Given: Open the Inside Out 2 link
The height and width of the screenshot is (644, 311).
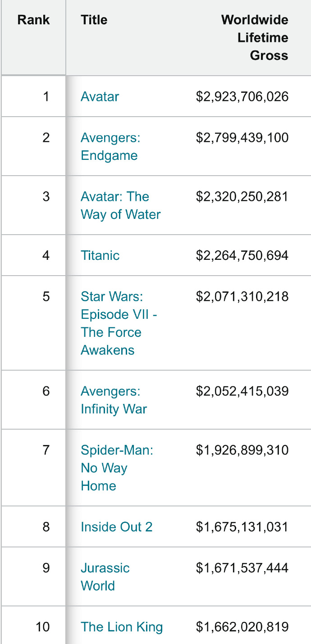Looking at the screenshot, I should click(x=116, y=527).
